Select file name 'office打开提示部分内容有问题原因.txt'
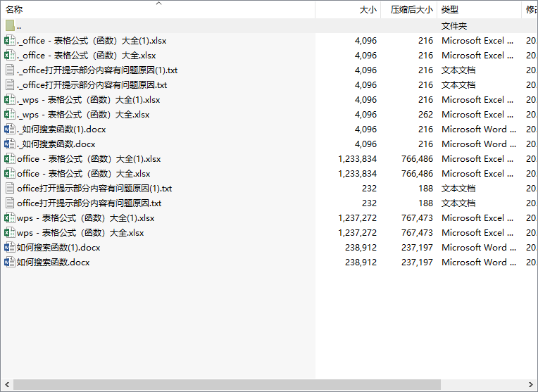538x392 pixels. [x=89, y=203]
